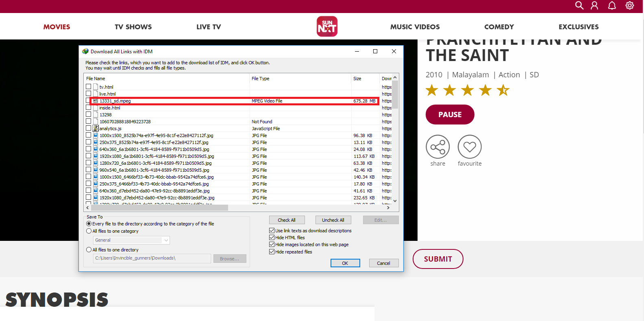
Task: Click the Check All button
Action: click(x=287, y=220)
